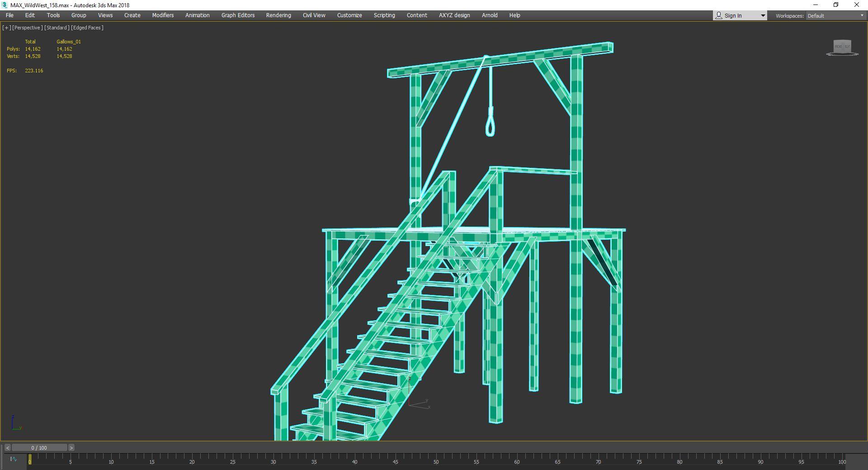Step to the next frame arrow

pos(71,448)
